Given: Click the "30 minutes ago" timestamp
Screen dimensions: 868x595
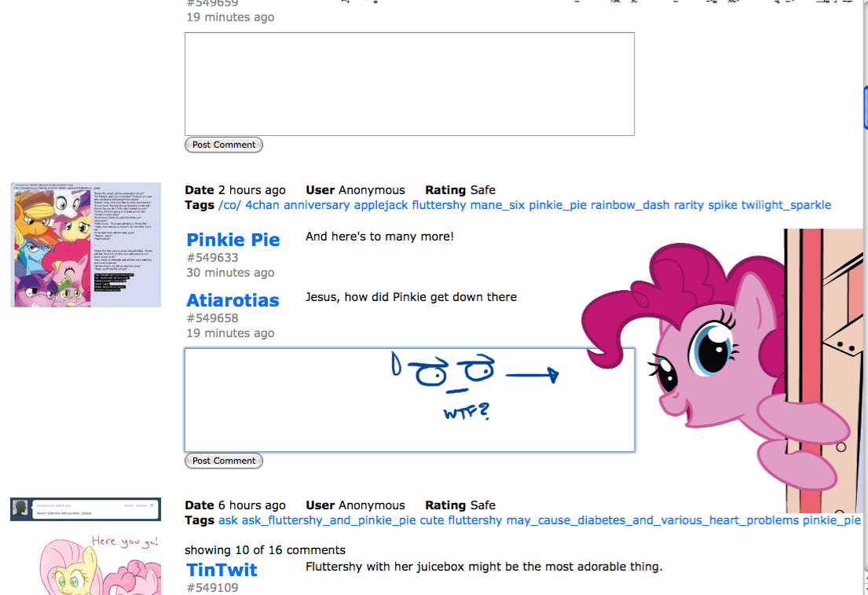Looking at the screenshot, I should [230, 273].
